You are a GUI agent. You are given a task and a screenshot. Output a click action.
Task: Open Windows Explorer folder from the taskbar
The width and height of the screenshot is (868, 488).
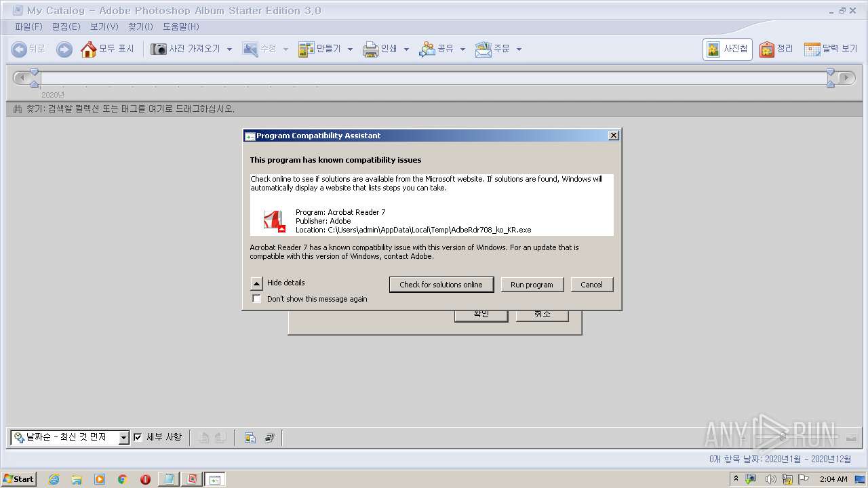click(x=77, y=479)
